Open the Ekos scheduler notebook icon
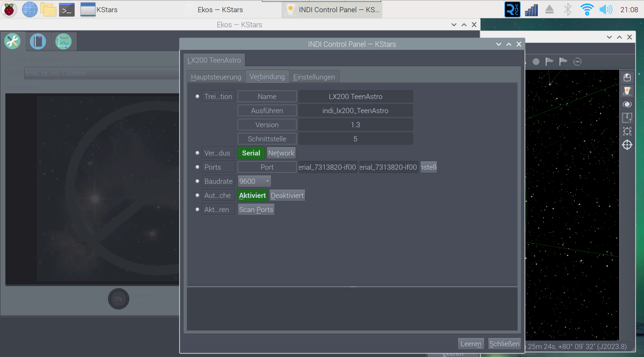 (38, 42)
